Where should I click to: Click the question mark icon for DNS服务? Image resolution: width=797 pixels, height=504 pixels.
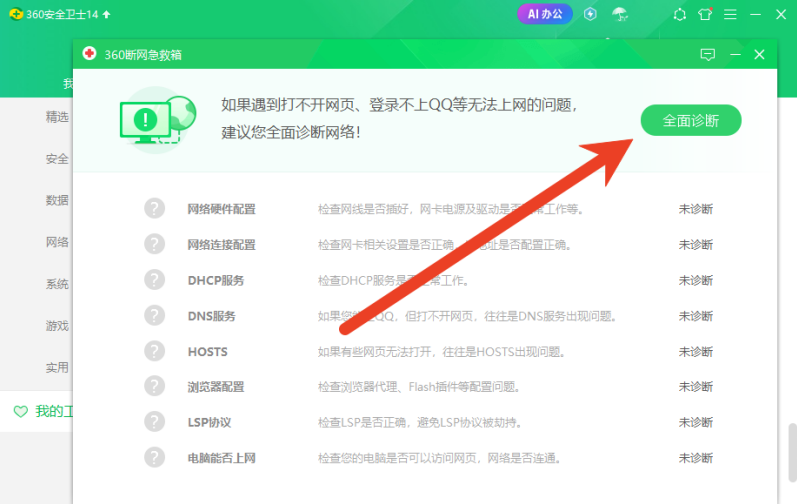pyautogui.click(x=155, y=316)
